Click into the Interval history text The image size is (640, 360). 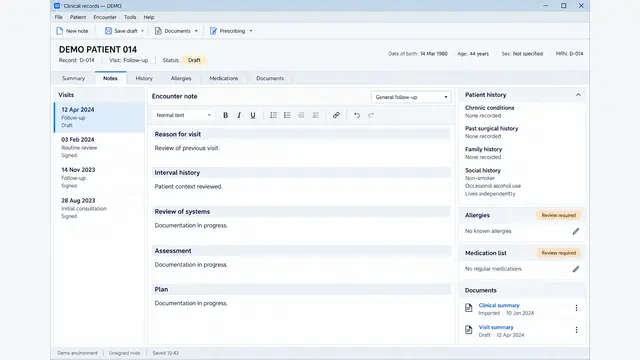[188, 187]
